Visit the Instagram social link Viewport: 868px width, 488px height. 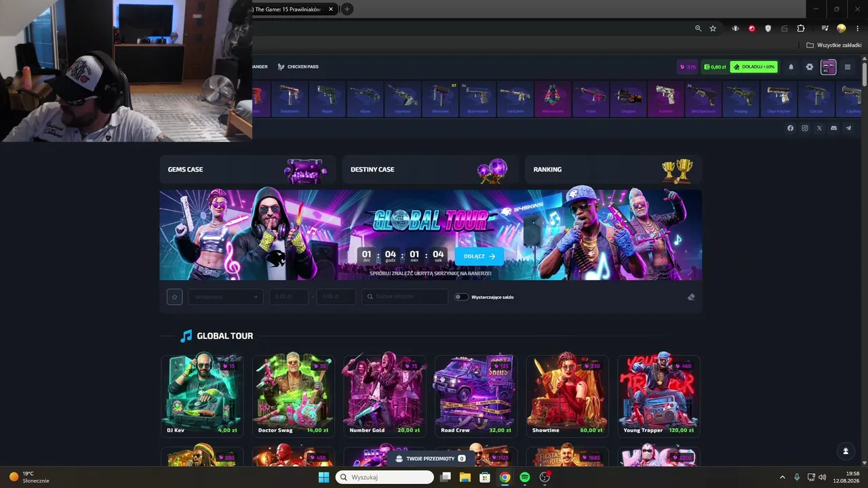coord(805,128)
